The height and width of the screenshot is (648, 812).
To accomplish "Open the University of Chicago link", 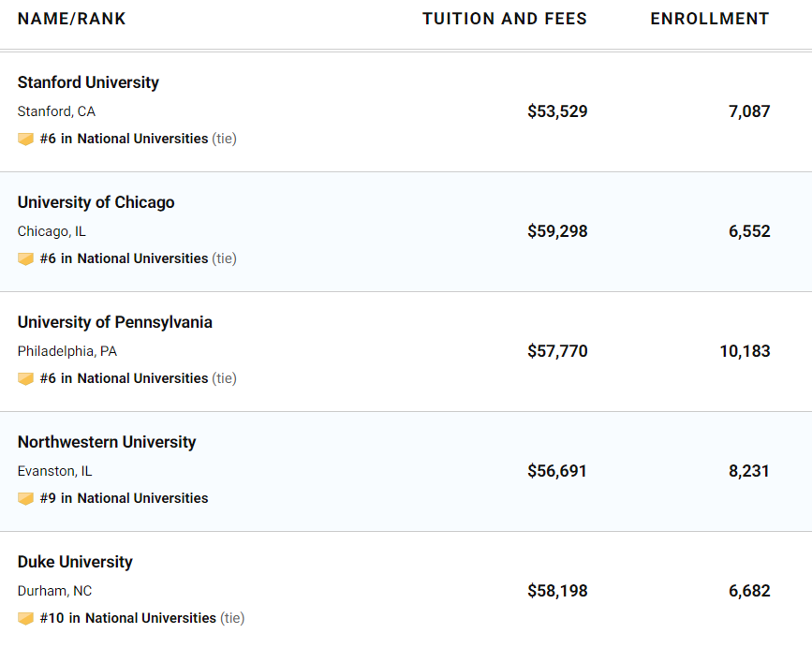I will 96,202.
